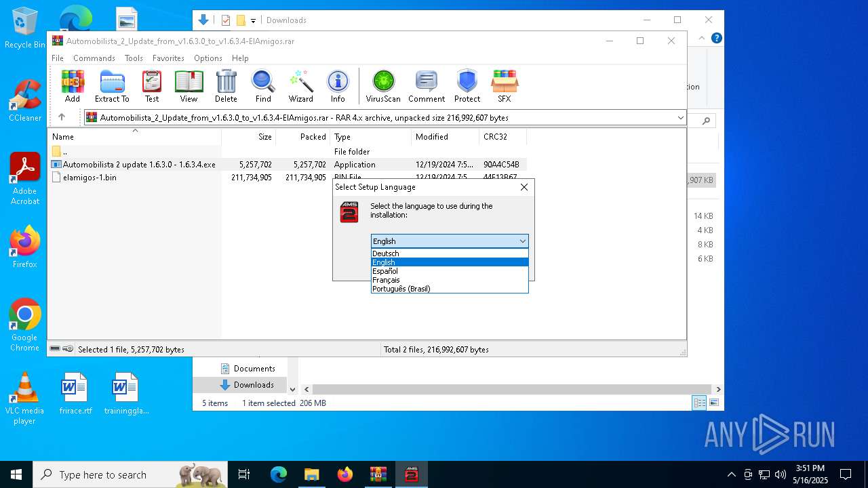
Task: Expand the archive path address dropdown
Action: click(680, 118)
